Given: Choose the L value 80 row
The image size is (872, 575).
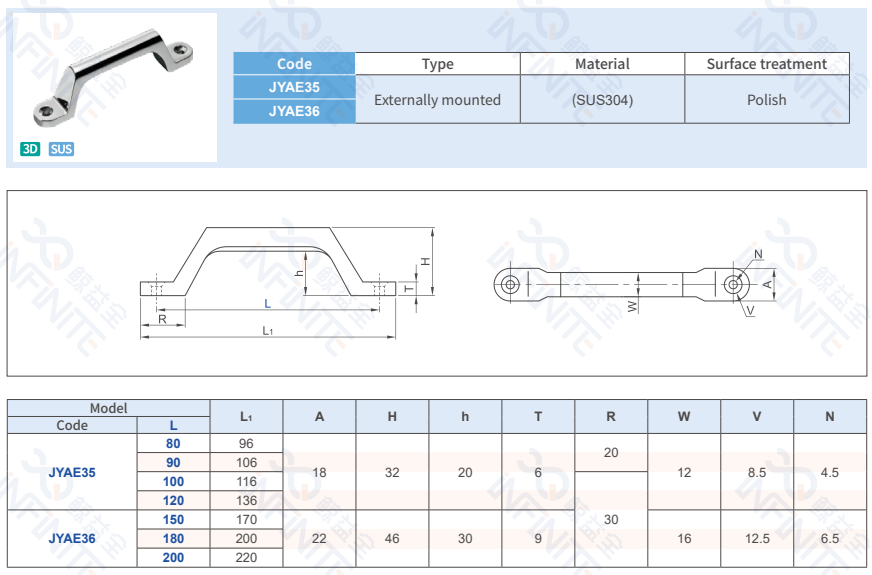Looking at the screenshot, I should 173,443.
